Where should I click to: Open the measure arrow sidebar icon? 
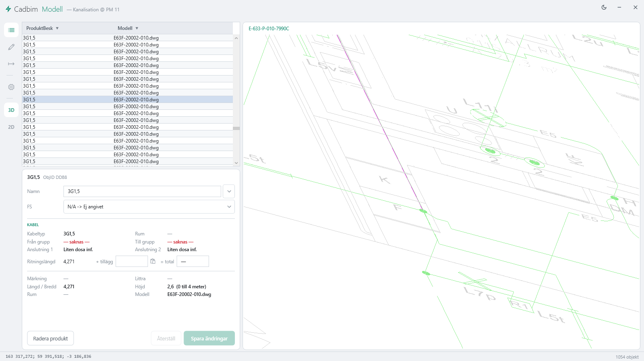tap(11, 64)
